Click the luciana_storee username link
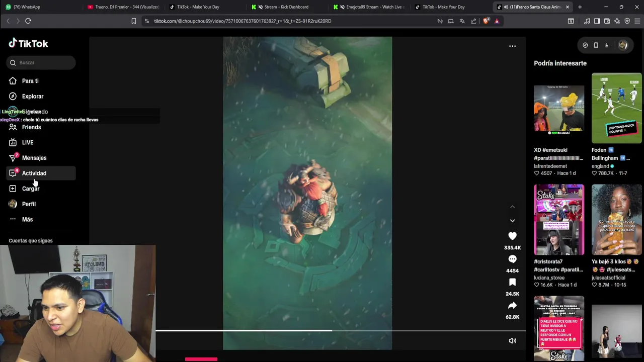 (x=549, y=278)
